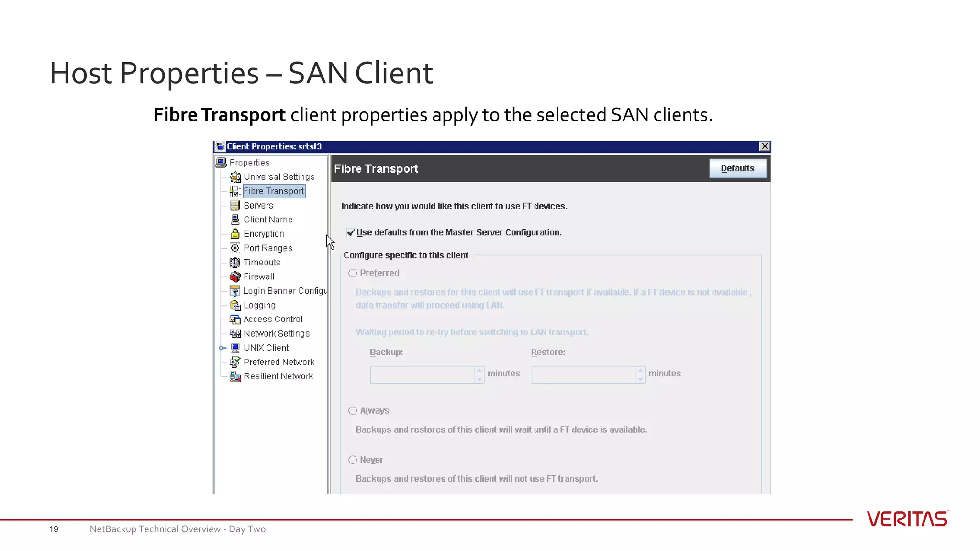Select Fibre Transport in the tree
This screenshot has height=551, width=980.
[274, 191]
